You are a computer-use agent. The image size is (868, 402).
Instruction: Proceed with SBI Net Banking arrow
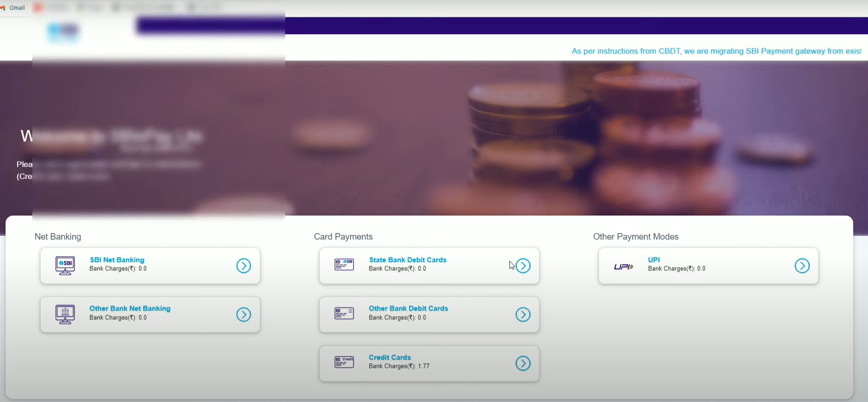[244, 266]
